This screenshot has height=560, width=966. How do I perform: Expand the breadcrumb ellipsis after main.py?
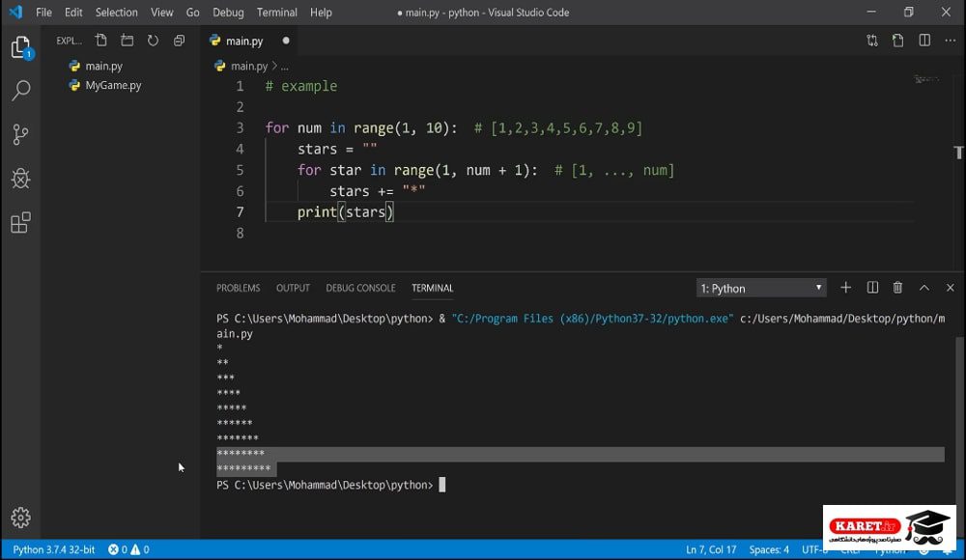pos(284,67)
